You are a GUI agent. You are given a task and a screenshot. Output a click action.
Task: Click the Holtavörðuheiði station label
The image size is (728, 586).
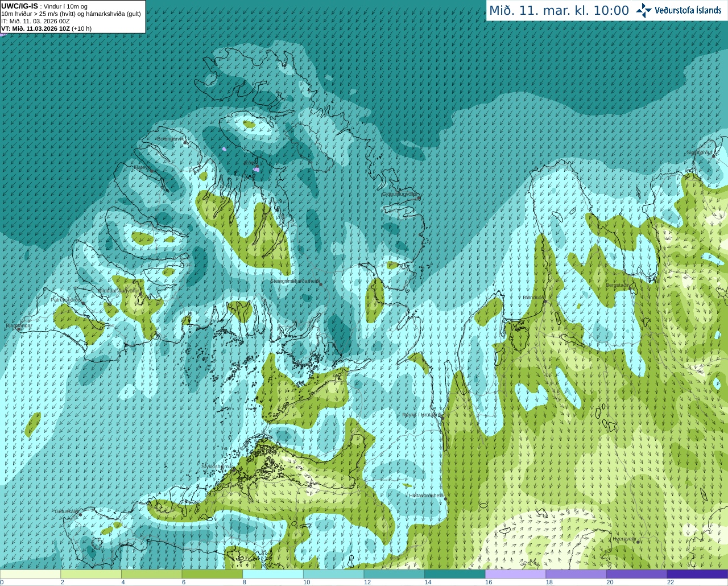click(x=427, y=496)
